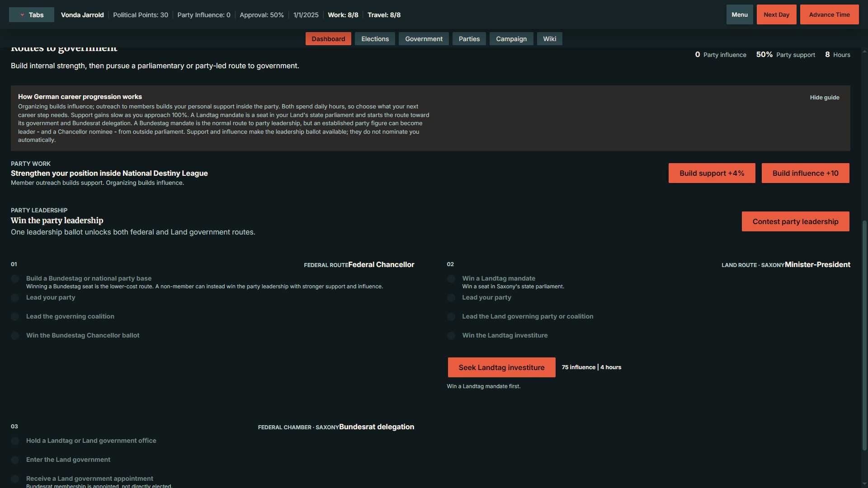This screenshot has width=868, height=488.
Task: Select 'Enter the Land government' step circle
Action: pyautogui.click(x=15, y=460)
